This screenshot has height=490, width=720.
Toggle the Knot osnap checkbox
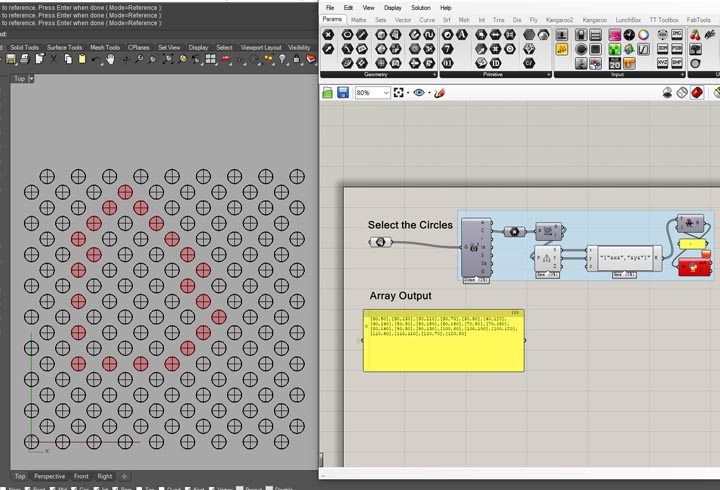(188, 488)
